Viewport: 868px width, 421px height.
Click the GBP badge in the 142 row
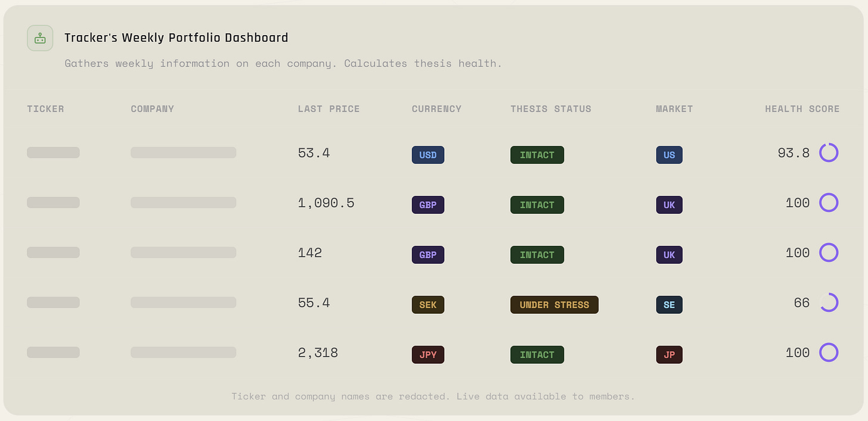point(428,255)
